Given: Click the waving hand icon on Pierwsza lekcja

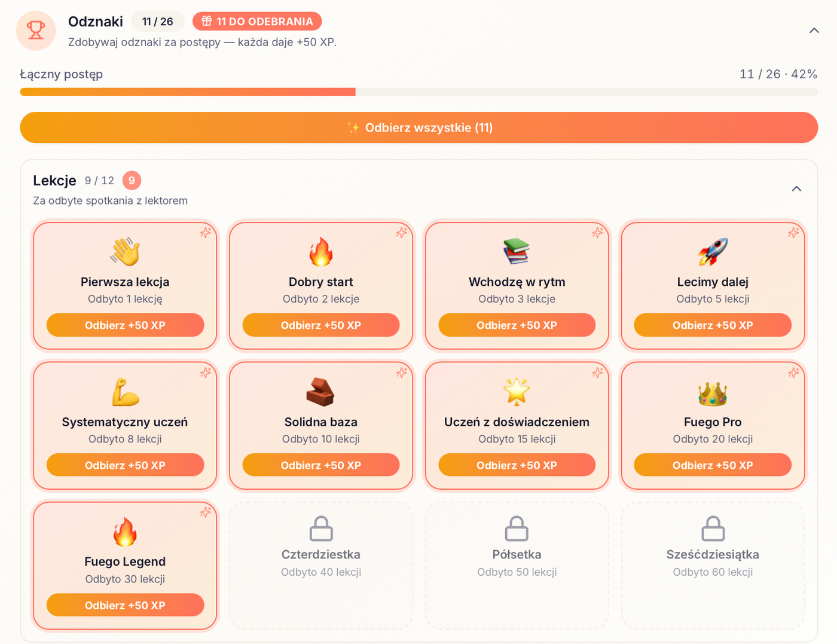Looking at the screenshot, I should pos(125,252).
